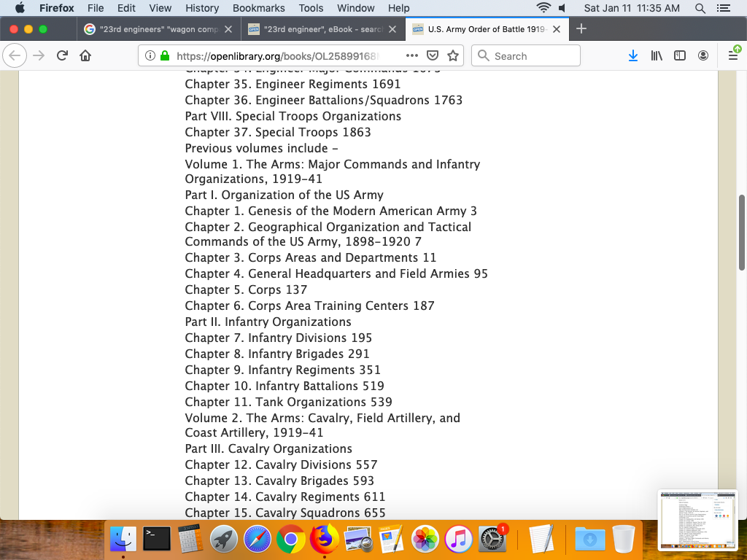
Task: Open the Firefox downloads panel
Action: pyautogui.click(x=633, y=56)
